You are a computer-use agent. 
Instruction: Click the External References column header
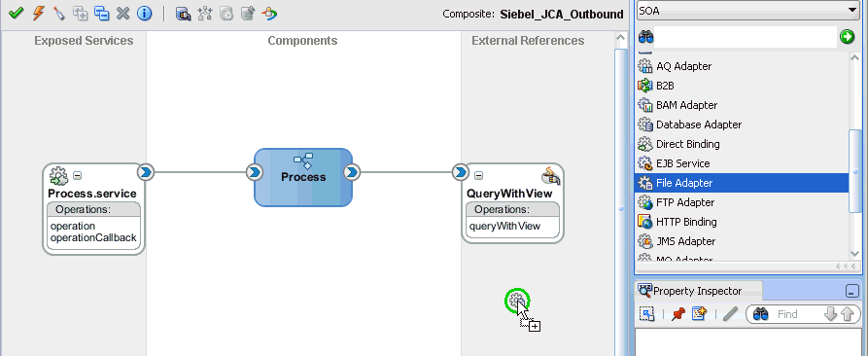click(528, 41)
